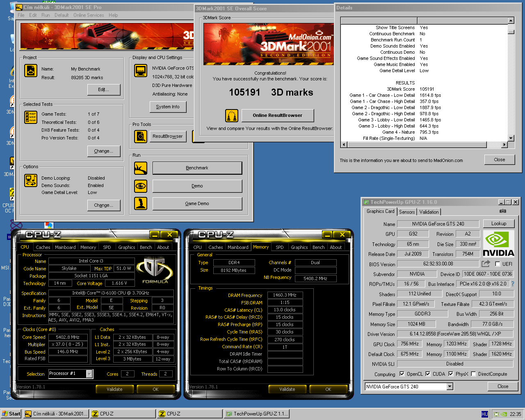Close the Details window via Close button

[x=500, y=160]
